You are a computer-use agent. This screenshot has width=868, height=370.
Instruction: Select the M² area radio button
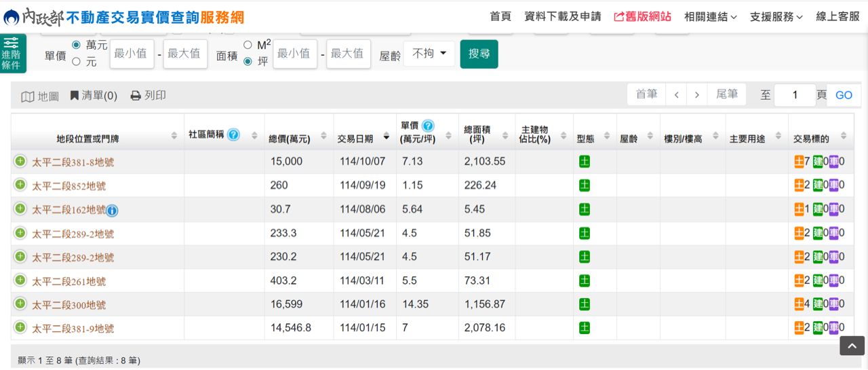click(x=247, y=45)
